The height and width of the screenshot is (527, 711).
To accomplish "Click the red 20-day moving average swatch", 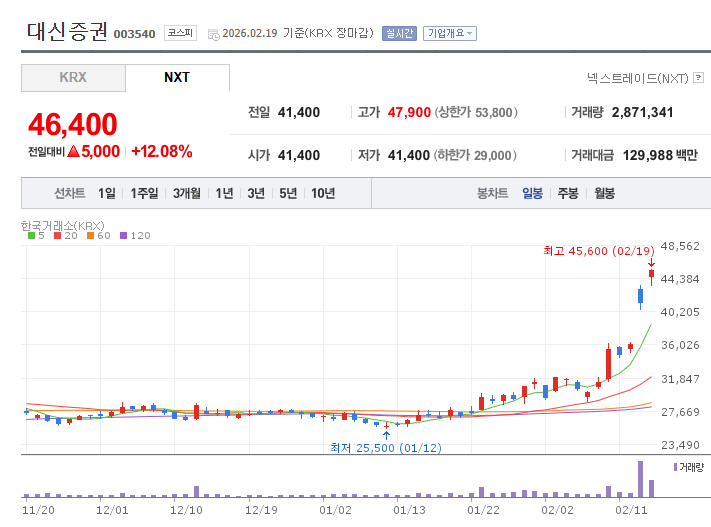I will (57, 235).
